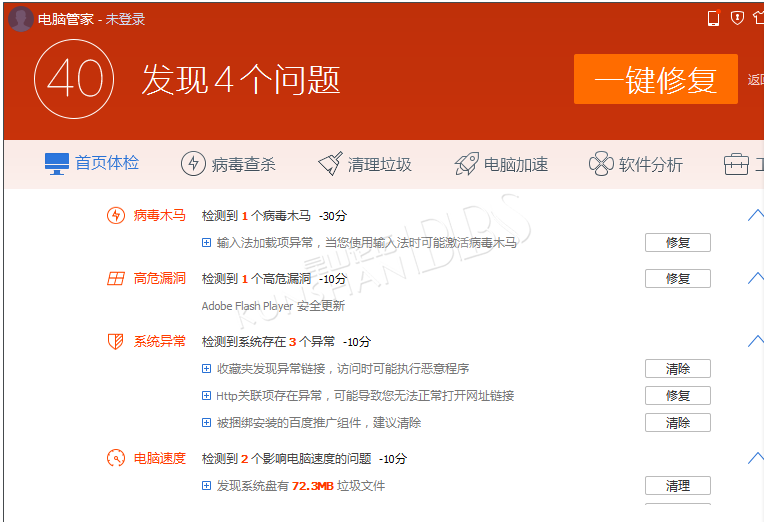Click Adobe Flash Player 安全更新 text
Image resolution: width=764 pixels, height=522 pixels.
[273, 306]
